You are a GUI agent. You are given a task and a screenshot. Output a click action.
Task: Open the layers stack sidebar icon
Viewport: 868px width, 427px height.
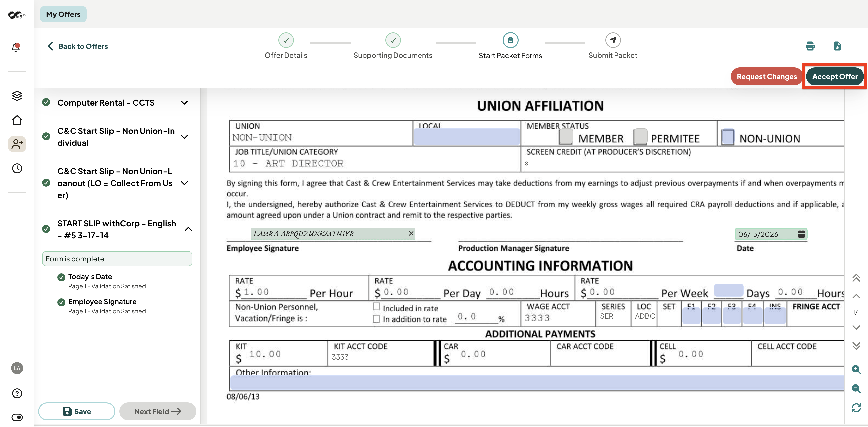tap(17, 96)
